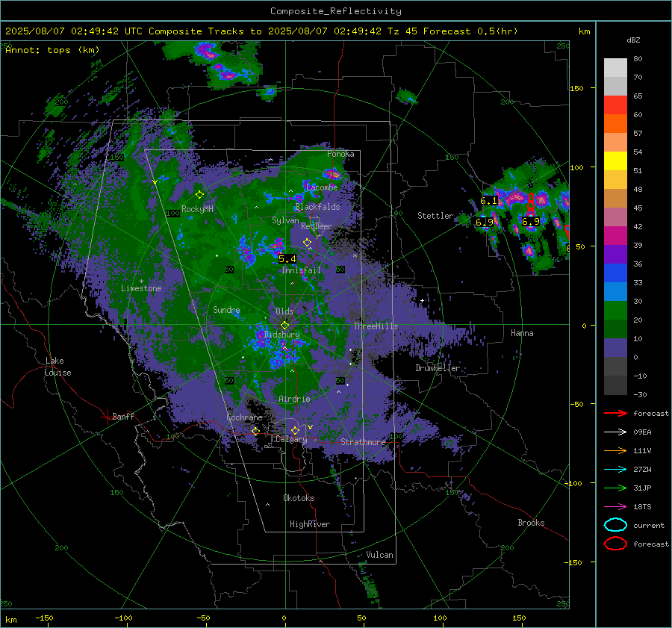Click the red forecast ellipse legend icon
The height and width of the screenshot is (628, 672).
click(x=615, y=544)
